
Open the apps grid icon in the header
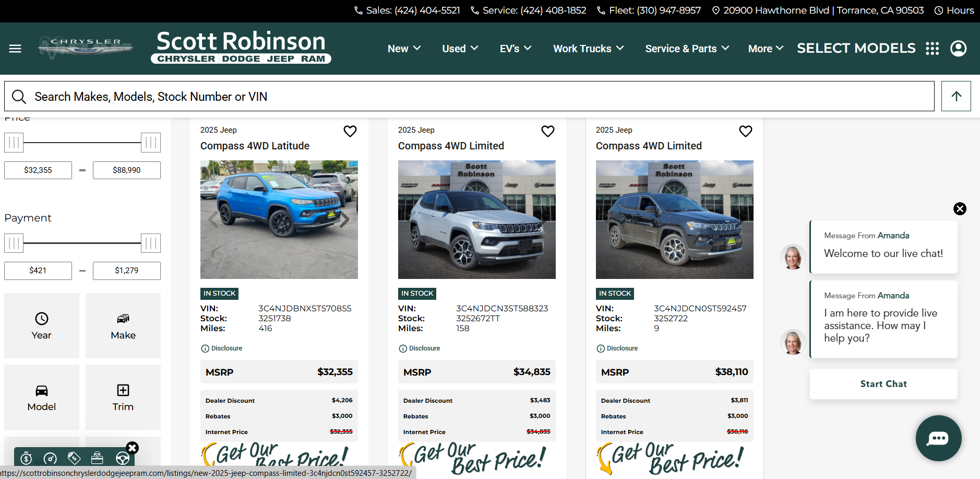[933, 48]
